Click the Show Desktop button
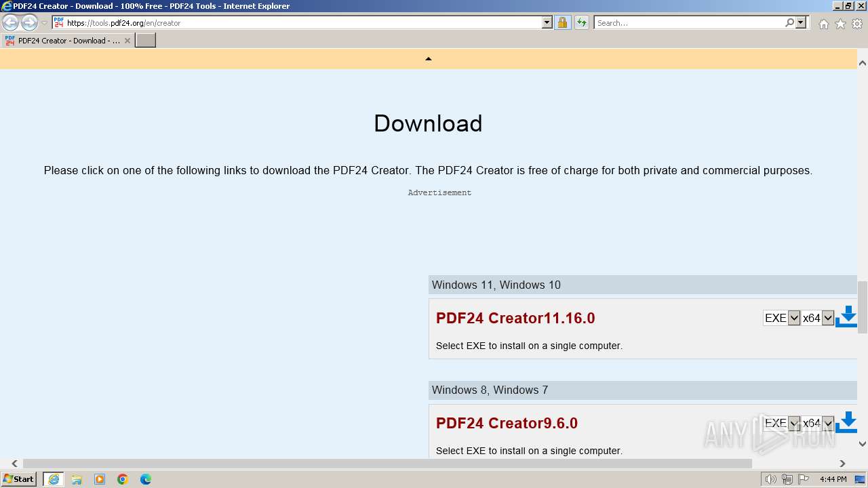The width and height of the screenshot is (868, 488). pos(861,479)
